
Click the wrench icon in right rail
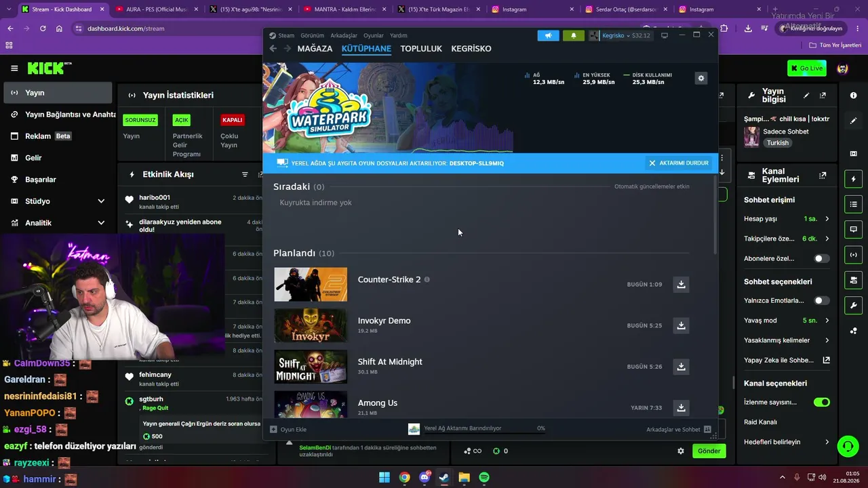pos(853,306)
